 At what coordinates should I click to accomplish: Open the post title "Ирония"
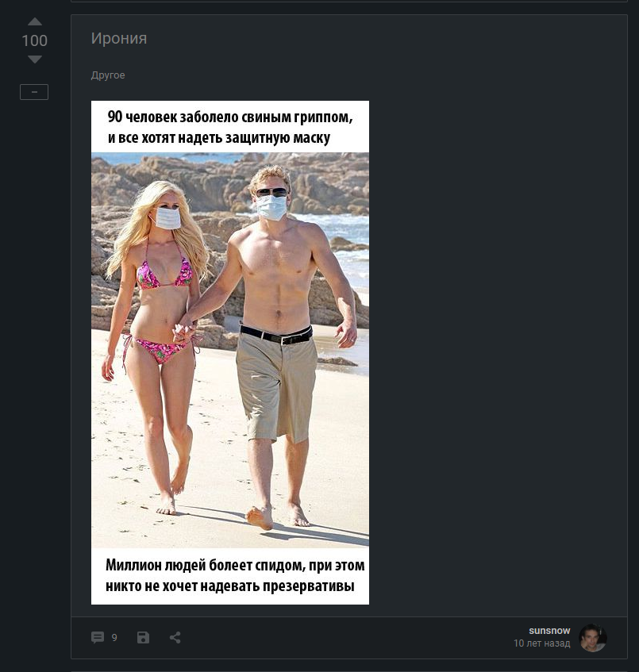click(x=119, y=38)
